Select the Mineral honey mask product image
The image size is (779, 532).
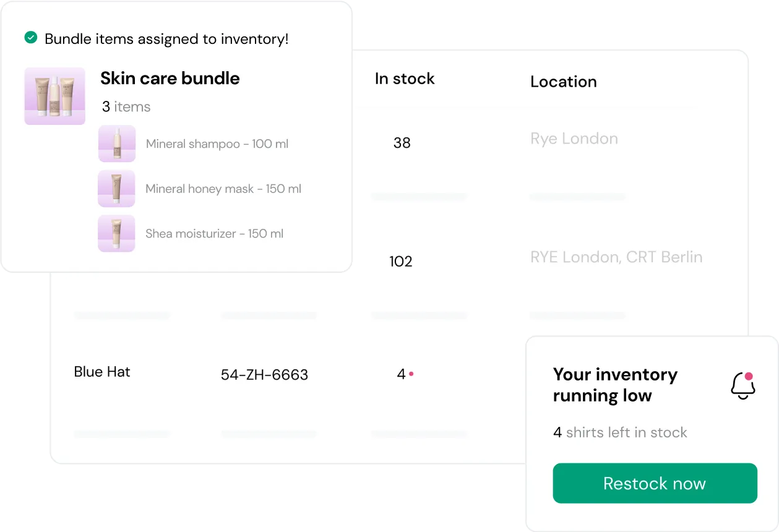coord(117,189)
